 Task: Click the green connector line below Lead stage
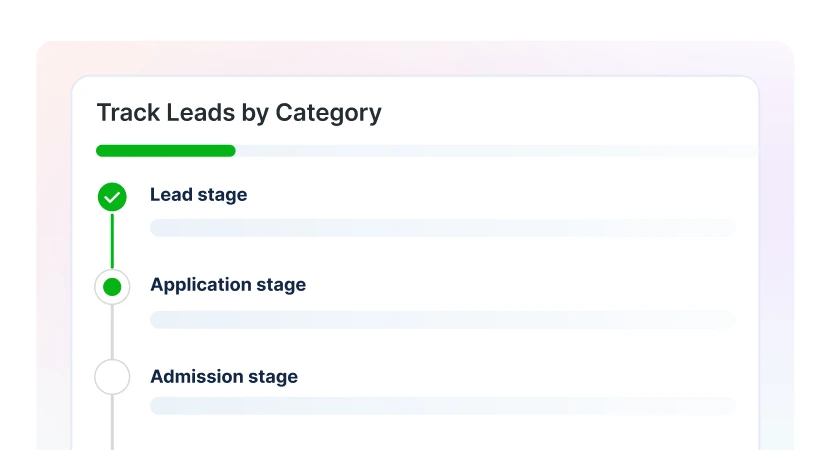[112, 240]
